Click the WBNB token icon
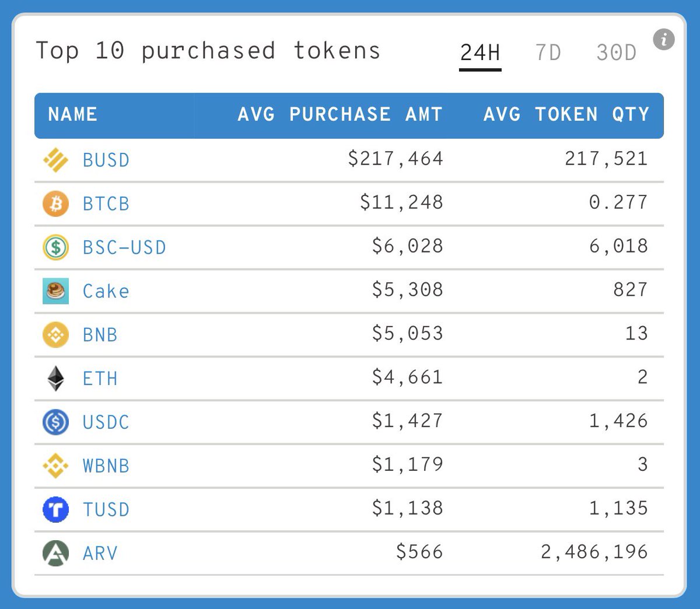700x609 pixels. pos(55,466)
